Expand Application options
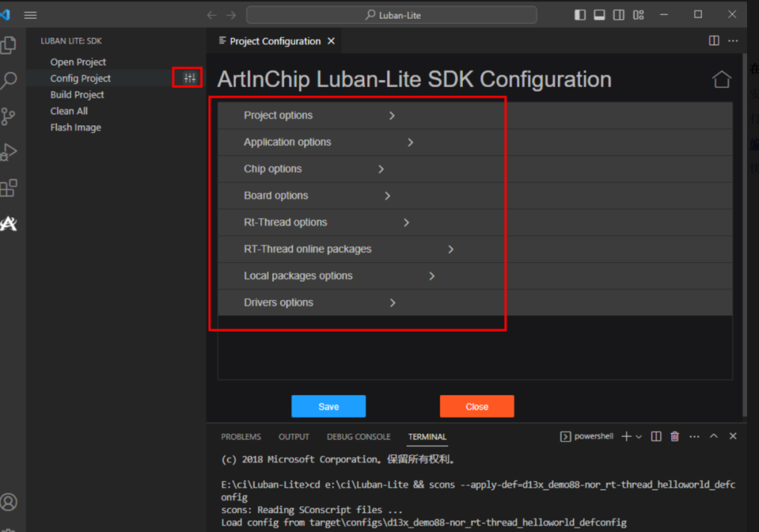The image size is (759, 532). click(x=475, y=143)
